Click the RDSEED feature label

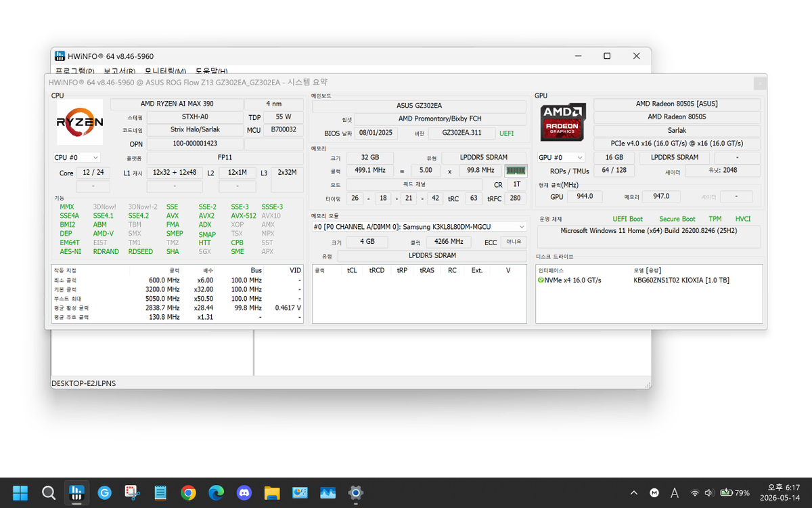pos(141,251)
